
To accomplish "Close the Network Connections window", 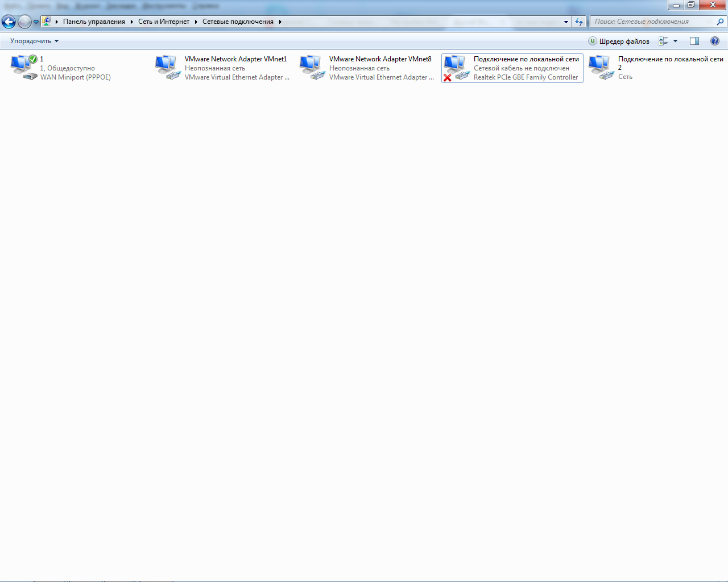I will pyautogui.click(x=713, y=5).
